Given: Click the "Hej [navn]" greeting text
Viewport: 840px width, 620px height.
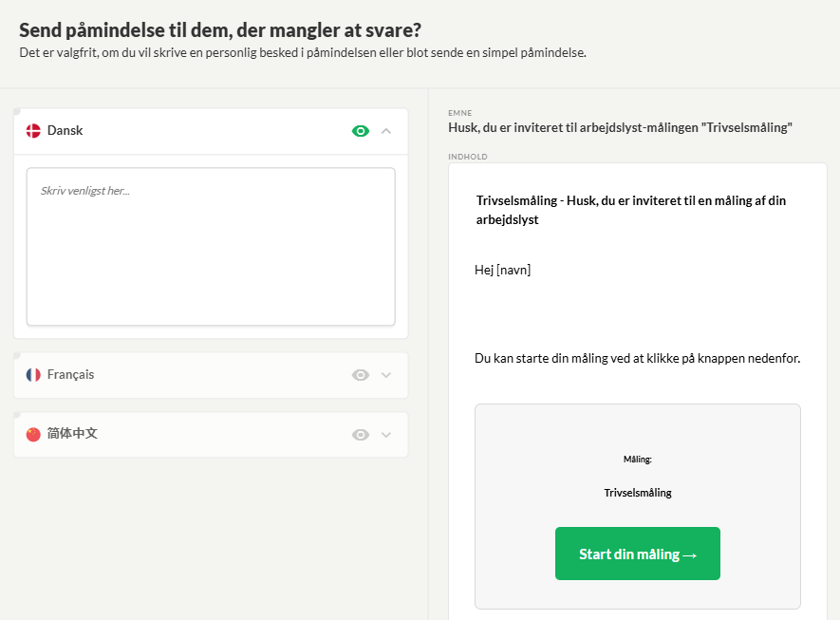Looking at the screenshot, I should 502,271.
